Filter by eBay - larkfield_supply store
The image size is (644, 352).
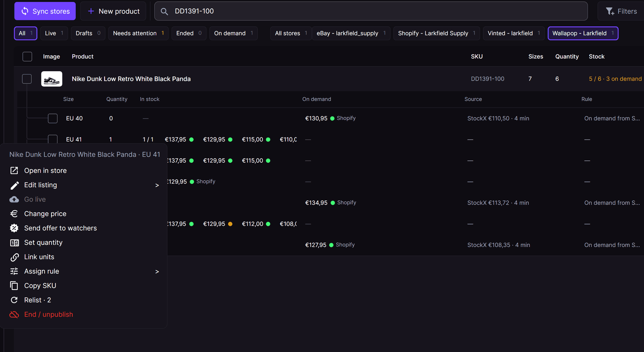[351, 33]
